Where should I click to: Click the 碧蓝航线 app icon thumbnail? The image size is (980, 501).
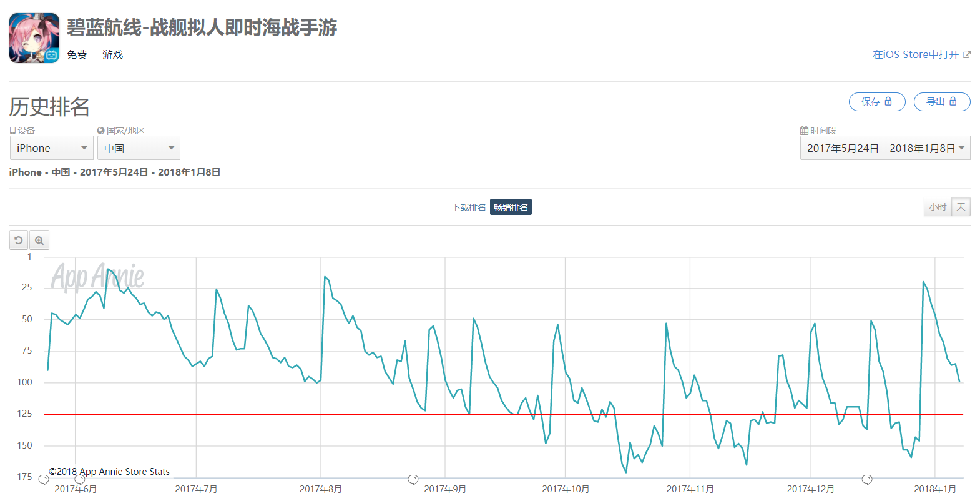34,38
